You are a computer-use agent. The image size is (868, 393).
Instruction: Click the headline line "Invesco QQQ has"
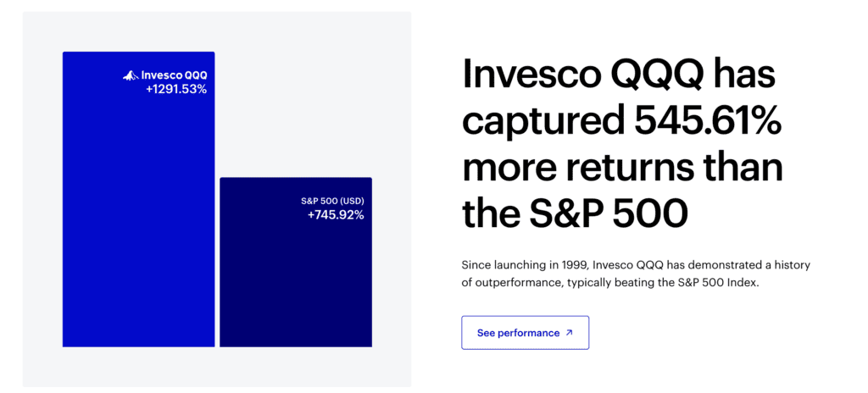coord(619,75)
